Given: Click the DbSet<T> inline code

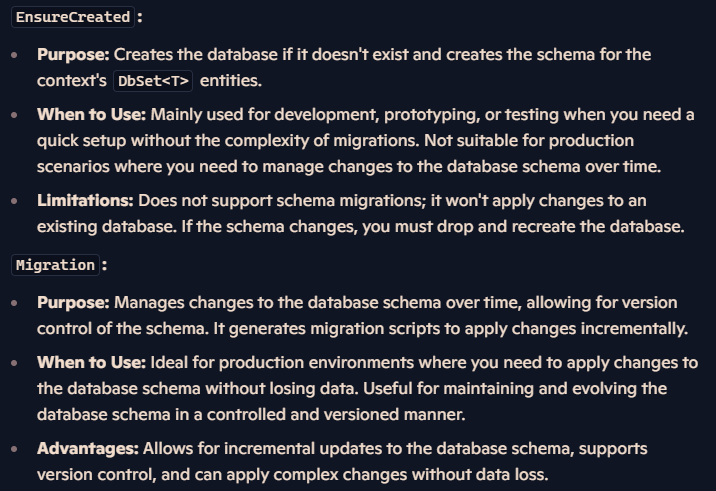Looking at the screenshot, I should point(153,81).
